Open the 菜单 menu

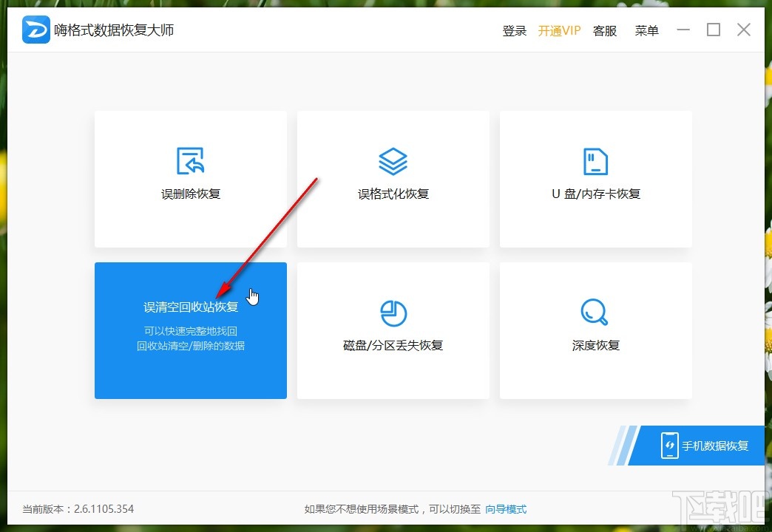coord(646,30)
